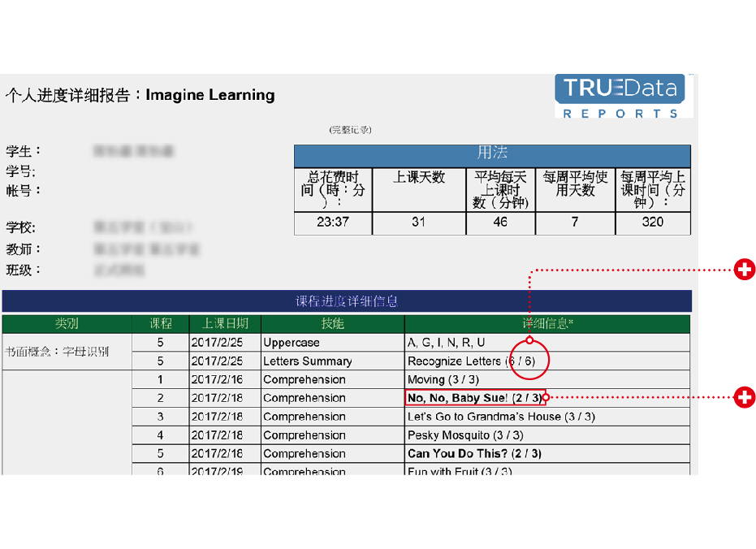Select the Pesky Mosquito (3 / 3) cell

pos(547,435)
